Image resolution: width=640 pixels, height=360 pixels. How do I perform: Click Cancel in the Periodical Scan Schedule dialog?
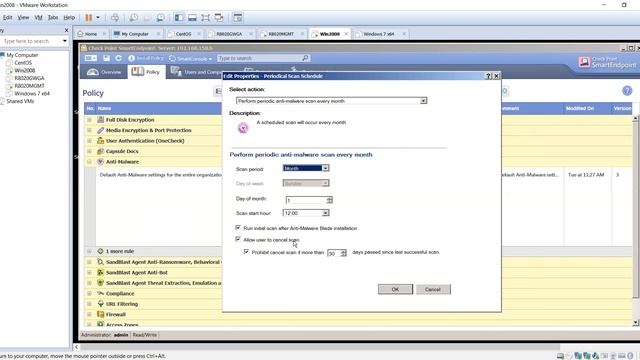433,289
